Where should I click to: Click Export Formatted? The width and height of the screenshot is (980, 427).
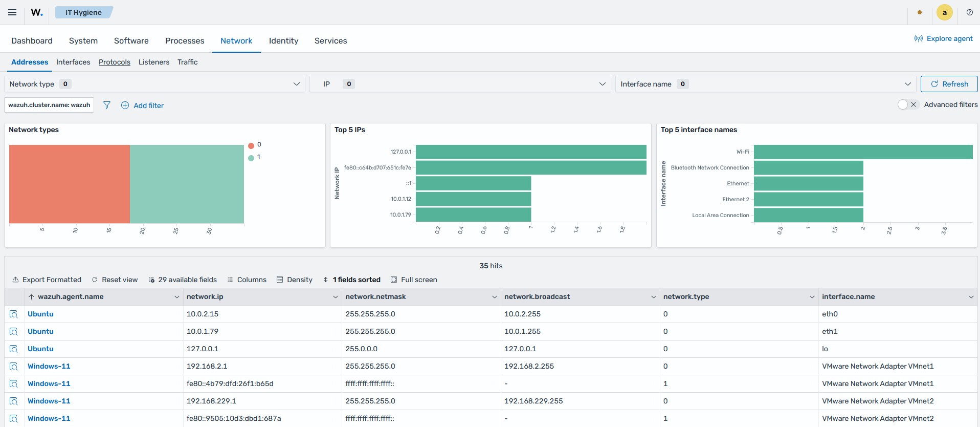(47, 280)
